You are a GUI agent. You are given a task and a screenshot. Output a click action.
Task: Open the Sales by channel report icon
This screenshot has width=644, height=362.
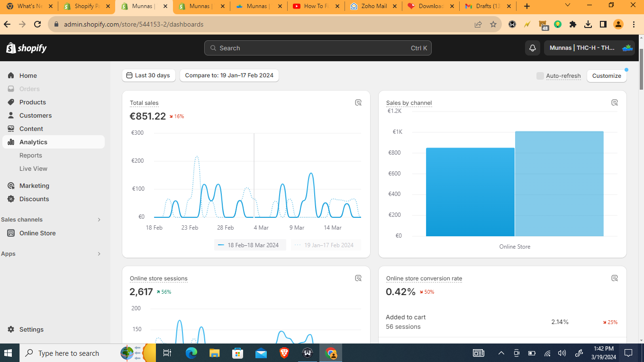pos(615,102)
